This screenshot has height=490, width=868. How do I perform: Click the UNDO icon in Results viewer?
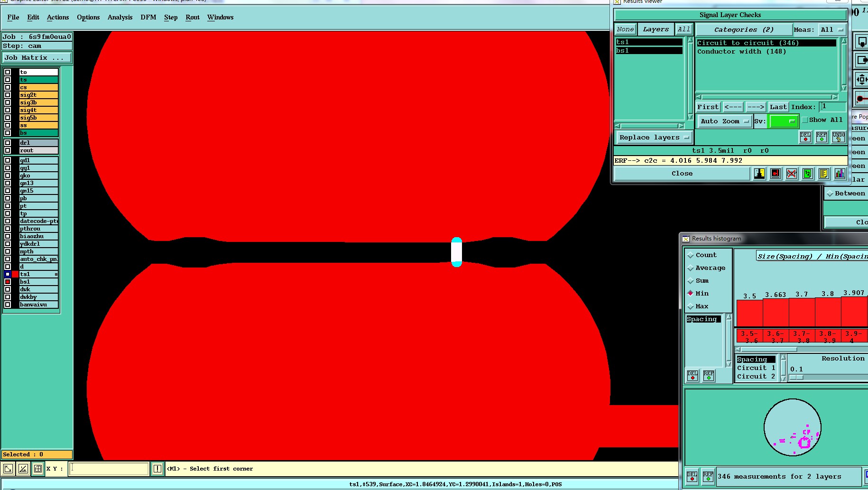pyautogui.click(x=838, y=137)
